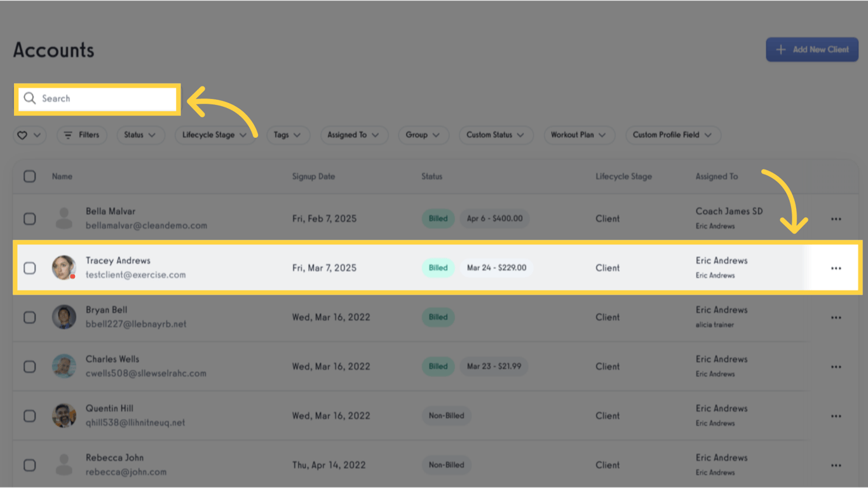Click the Filters funnel icon
868x488 pixels.
68,135
